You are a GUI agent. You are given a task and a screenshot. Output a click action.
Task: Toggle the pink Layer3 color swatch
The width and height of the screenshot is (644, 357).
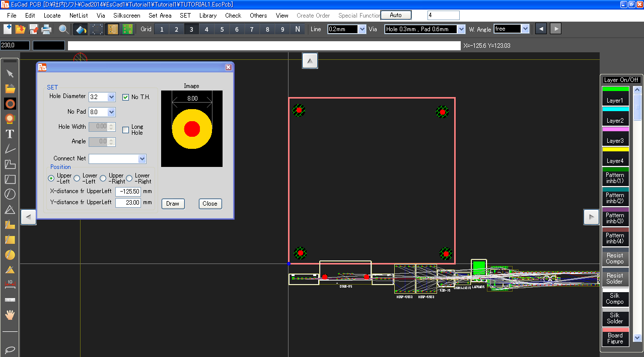coord(615,129)
